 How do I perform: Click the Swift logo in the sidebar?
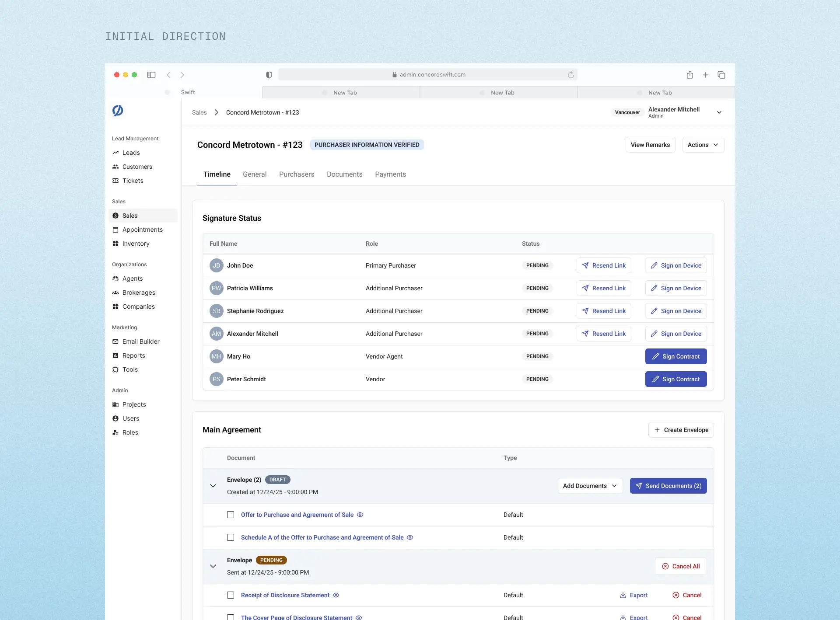[x=118, y=111]
